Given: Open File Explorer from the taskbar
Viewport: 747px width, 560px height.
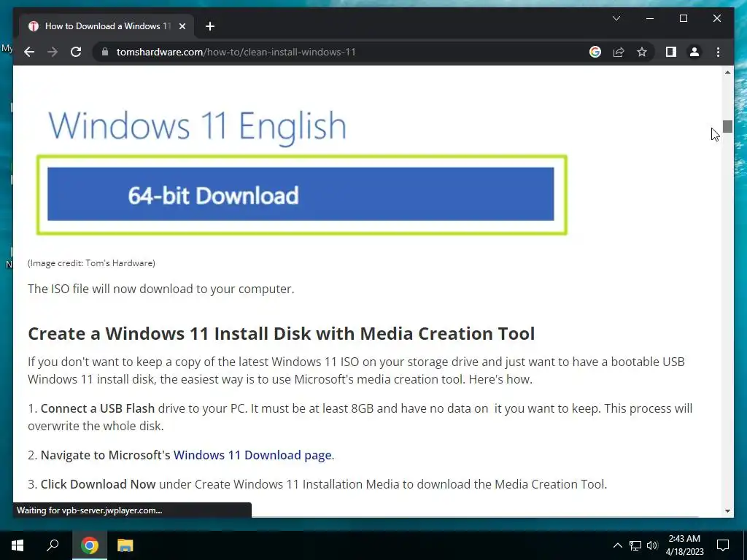Looking at the screenshot, I should 125,545.
